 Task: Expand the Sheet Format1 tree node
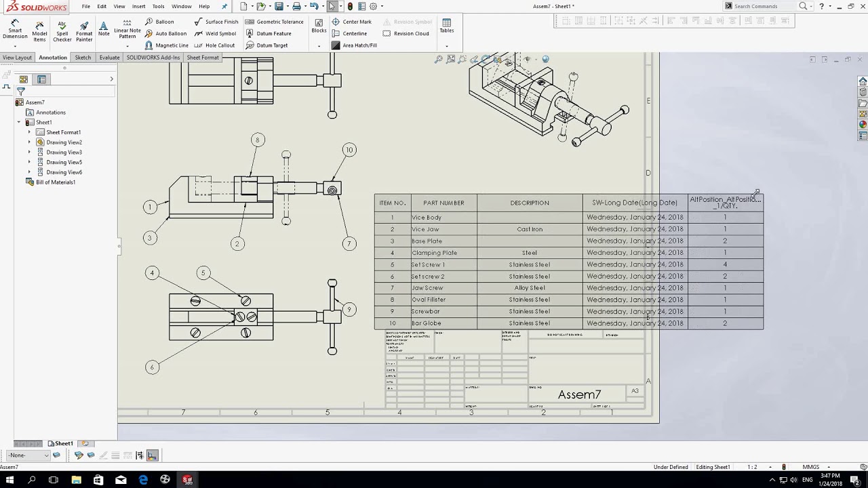[x=29, y=132]
